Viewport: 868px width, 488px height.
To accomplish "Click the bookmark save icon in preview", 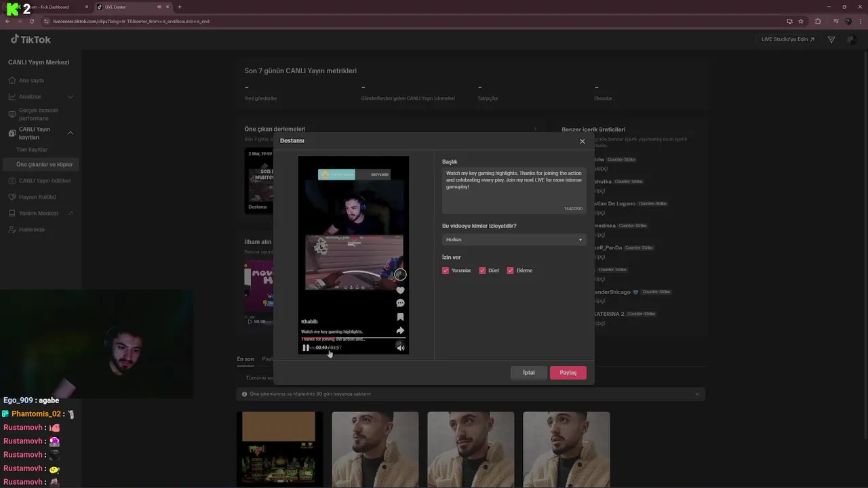I will [400, 317].
